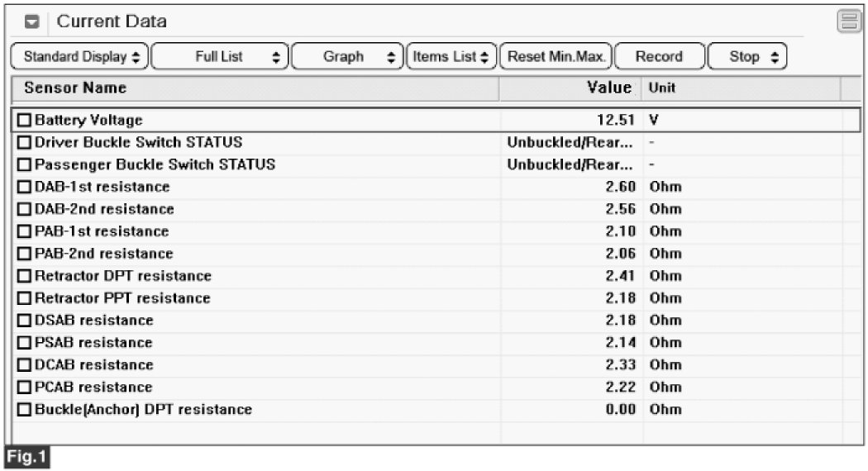Tick the DAB-1st resistance checkbox
This screenshot has width=868, height=471.
tap(24, 188)
